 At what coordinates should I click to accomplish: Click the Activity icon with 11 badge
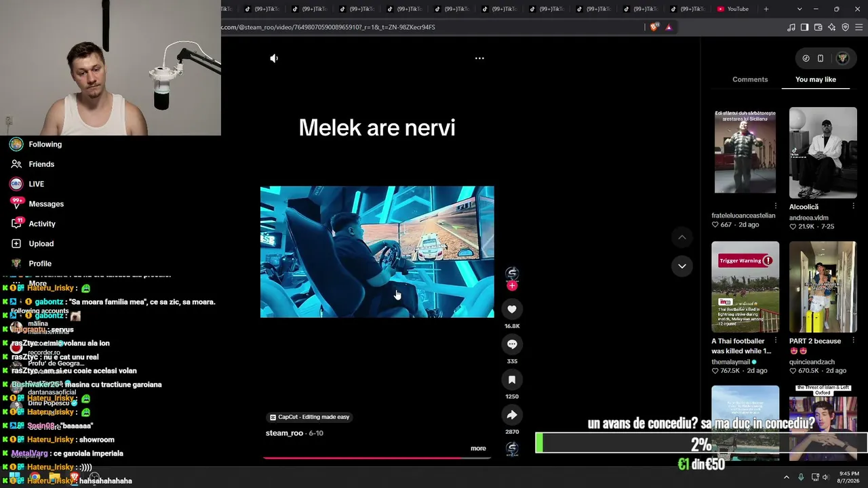[x=16, y=224]
